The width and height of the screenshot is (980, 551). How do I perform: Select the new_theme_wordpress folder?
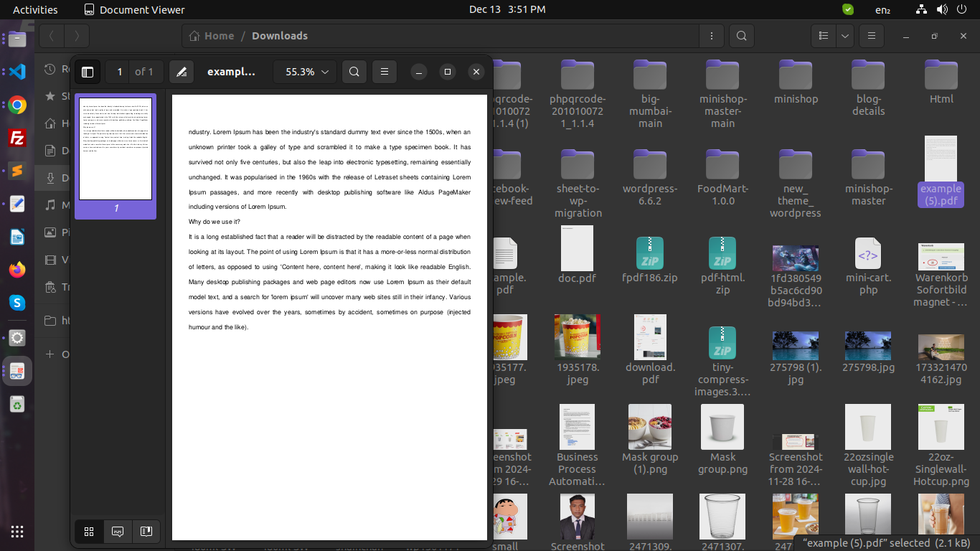[796, 184]
